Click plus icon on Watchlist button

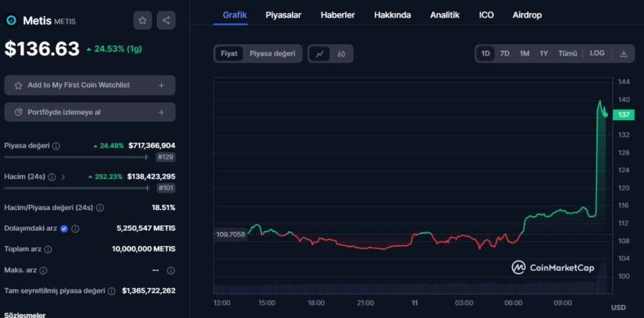click(162, 85)
